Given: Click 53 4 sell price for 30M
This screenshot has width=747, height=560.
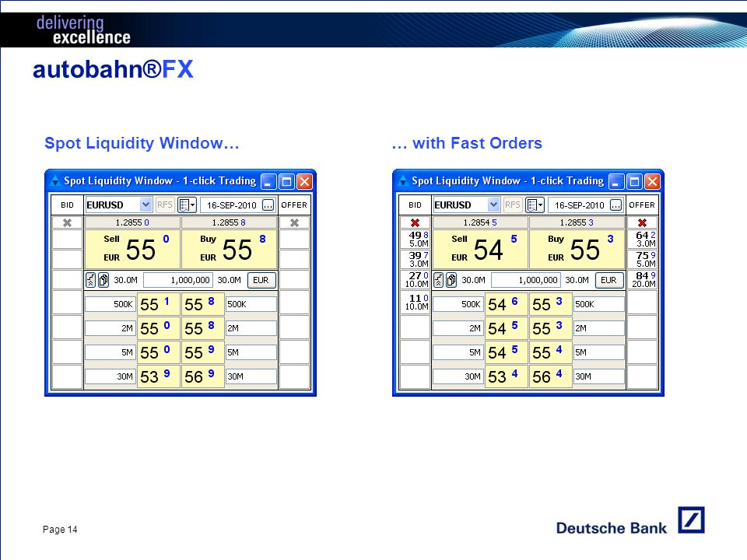Looking at the screenshot, I should [507, 376].
